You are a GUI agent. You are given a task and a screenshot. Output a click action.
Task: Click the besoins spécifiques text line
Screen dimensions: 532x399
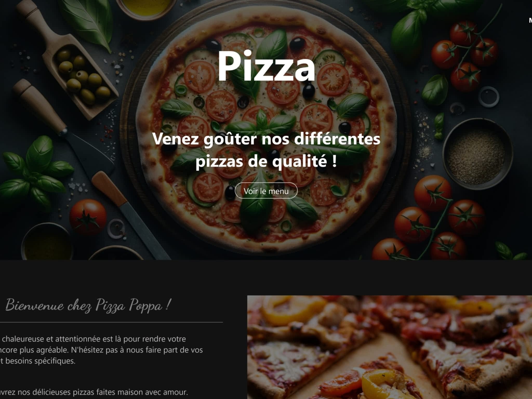coord(37,361)
